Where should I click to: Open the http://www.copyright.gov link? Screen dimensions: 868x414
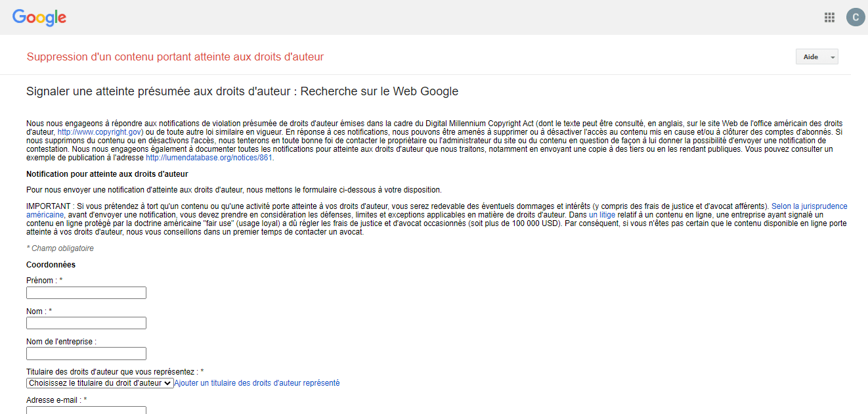(99, 132)
